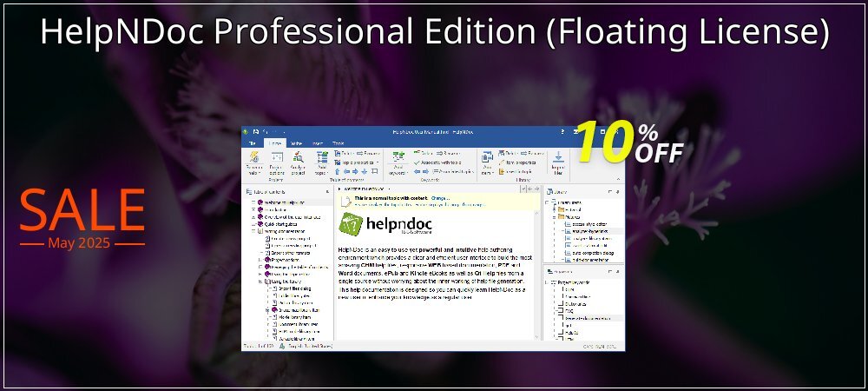Click the Add item library icon

pyautogui.click(x=487, y=163)
